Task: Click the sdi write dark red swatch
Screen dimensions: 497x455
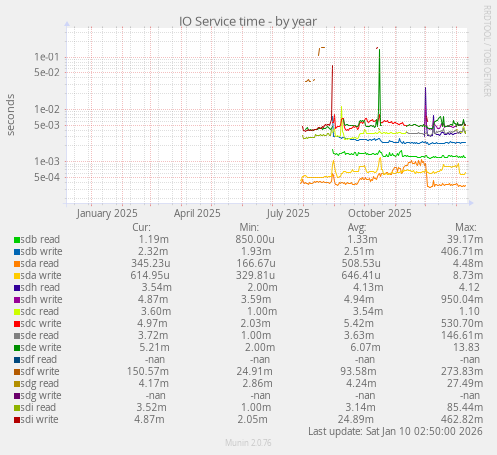Action: (x=17, y=420)
